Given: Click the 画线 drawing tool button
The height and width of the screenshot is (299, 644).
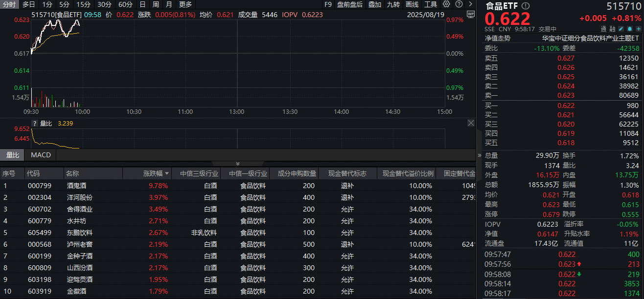Looking at the screenshot, I should (412, 4).
